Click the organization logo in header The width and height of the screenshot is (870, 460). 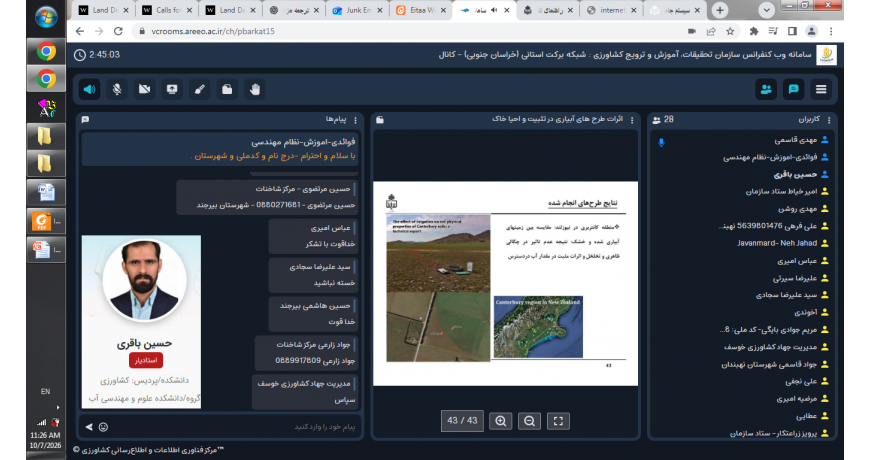pyautogui.click(x=826, y=55)
